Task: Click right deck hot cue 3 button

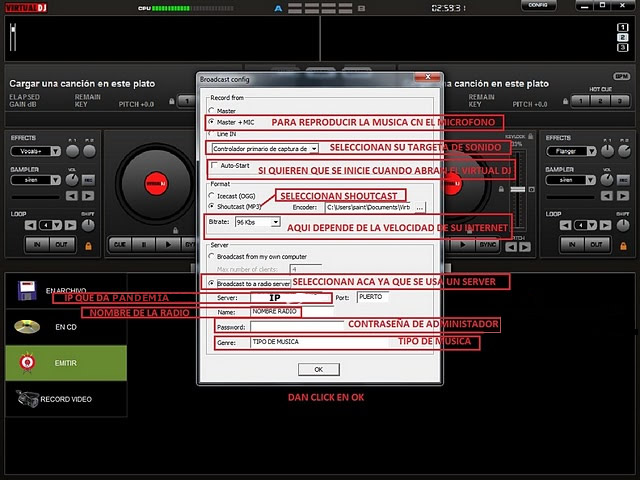Action: tap(620, 100)
